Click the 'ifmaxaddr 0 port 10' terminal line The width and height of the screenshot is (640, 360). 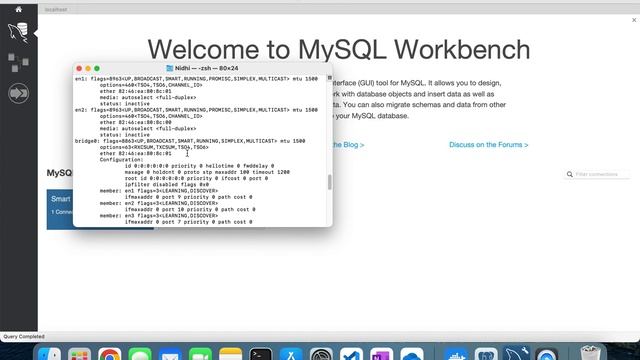point(190,209)
